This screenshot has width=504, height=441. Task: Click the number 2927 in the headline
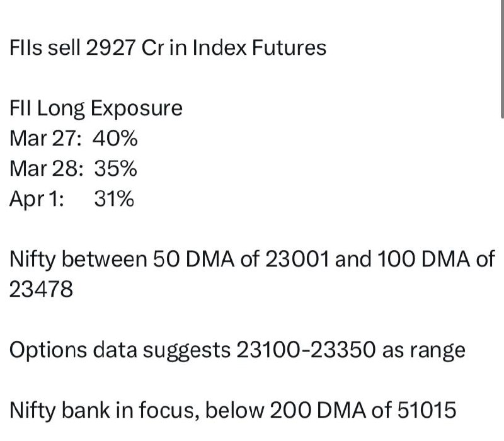click(111, 48)
